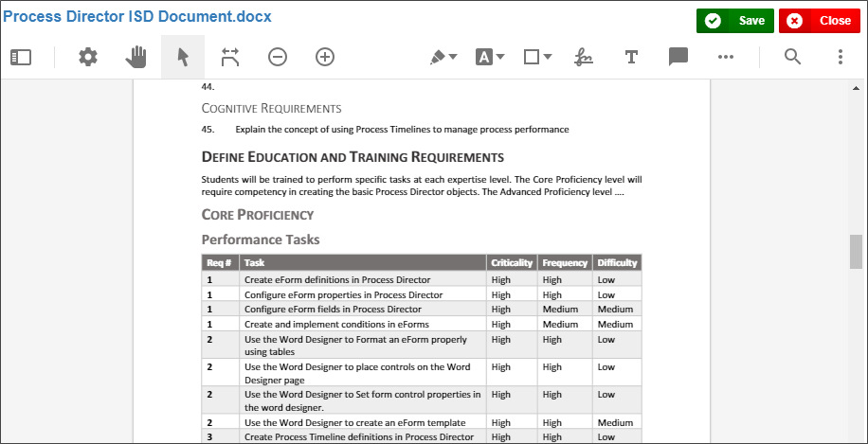
Task: Click the green Save button
Action: (735, 21)
